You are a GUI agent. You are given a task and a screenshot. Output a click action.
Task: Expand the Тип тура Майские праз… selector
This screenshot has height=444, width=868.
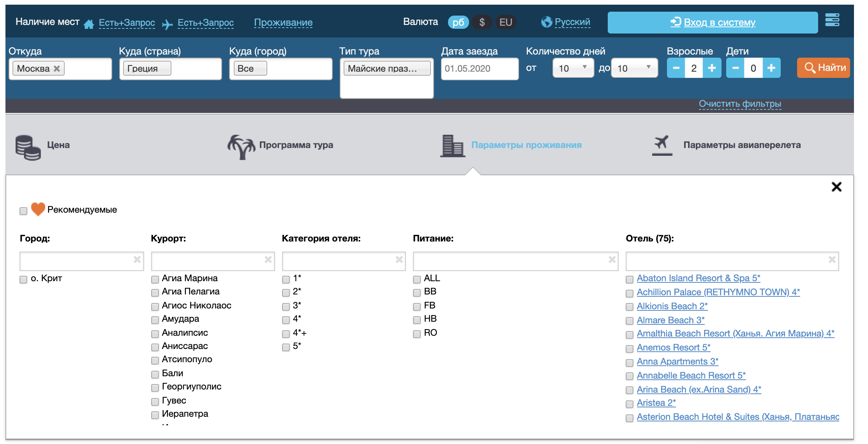(386, 69)
